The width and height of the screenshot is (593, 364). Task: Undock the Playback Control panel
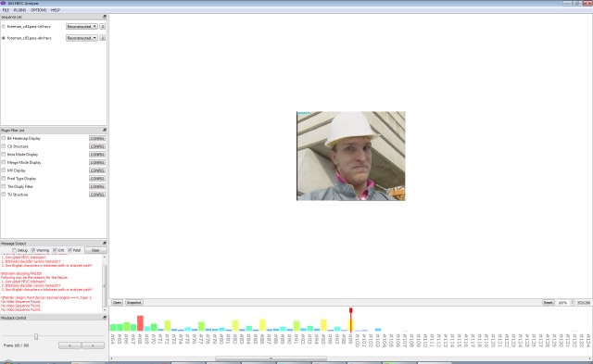[x=105, y=318]
